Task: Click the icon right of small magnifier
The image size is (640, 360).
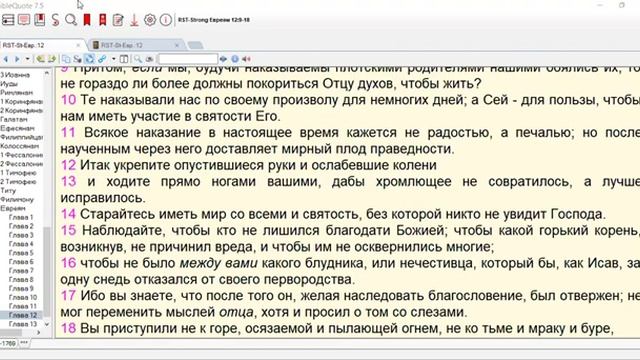Action: pyautogui.click(x=150, y=59)
